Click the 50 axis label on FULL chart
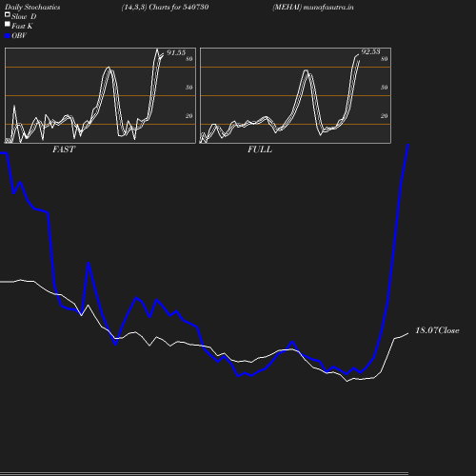 [x=385, y=88]
